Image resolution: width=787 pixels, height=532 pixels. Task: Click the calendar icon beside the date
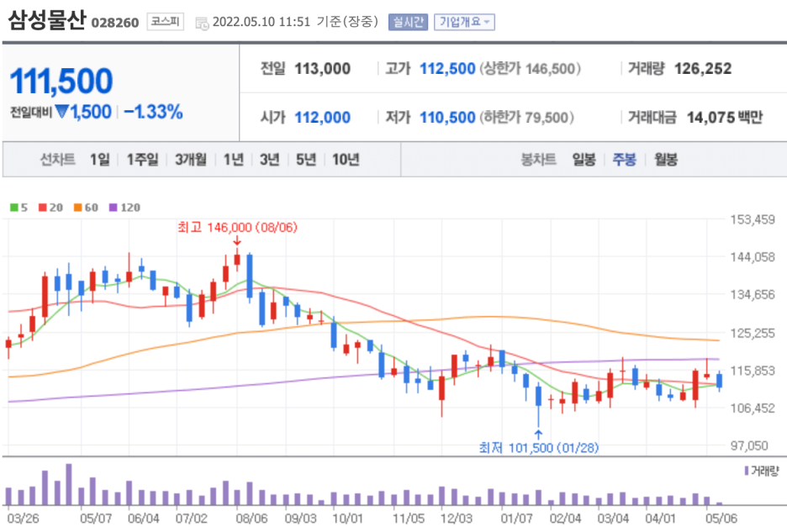tap(202, 23)
